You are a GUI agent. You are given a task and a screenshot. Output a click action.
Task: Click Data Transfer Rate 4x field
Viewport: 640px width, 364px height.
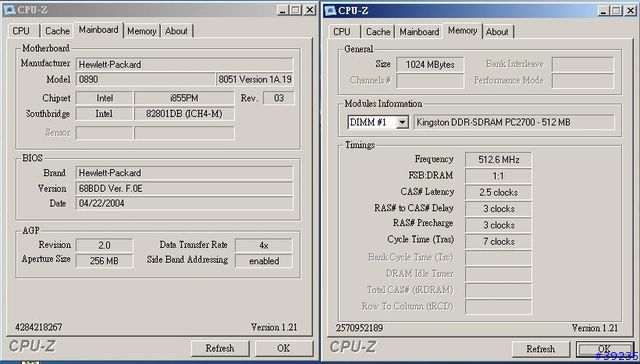(264, 245)
